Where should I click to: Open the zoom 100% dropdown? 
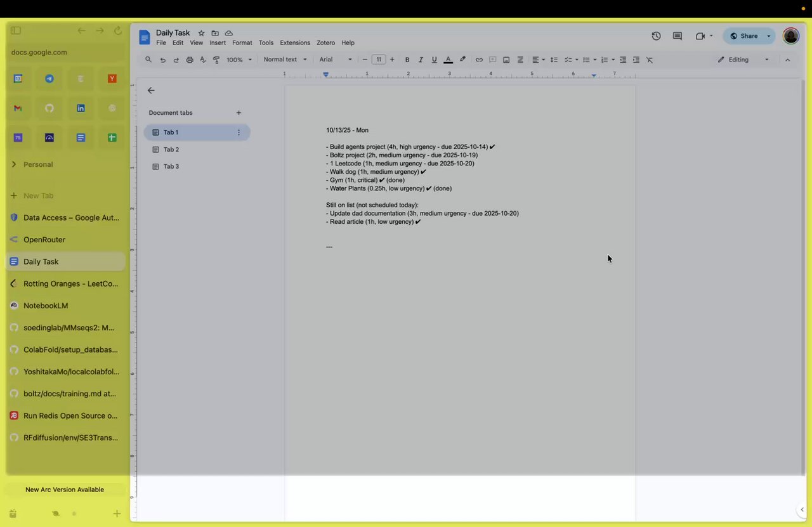tap(240, 60)
